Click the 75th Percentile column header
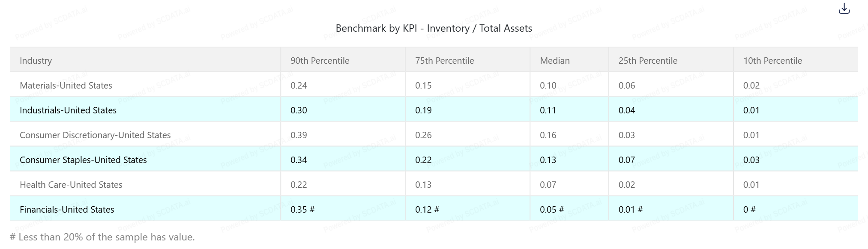The width and height of the screenshot is (868, 249). tap(444, 61)
